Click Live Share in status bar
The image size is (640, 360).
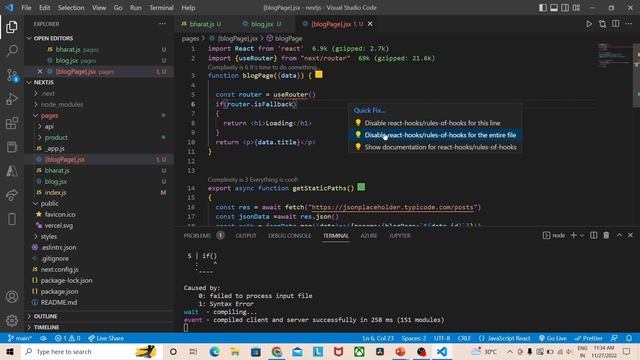(x=106, y=338)
